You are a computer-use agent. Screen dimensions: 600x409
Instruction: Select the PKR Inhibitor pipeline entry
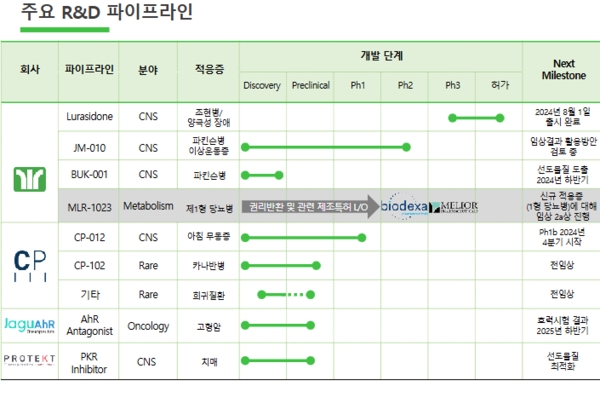(89, 360)
